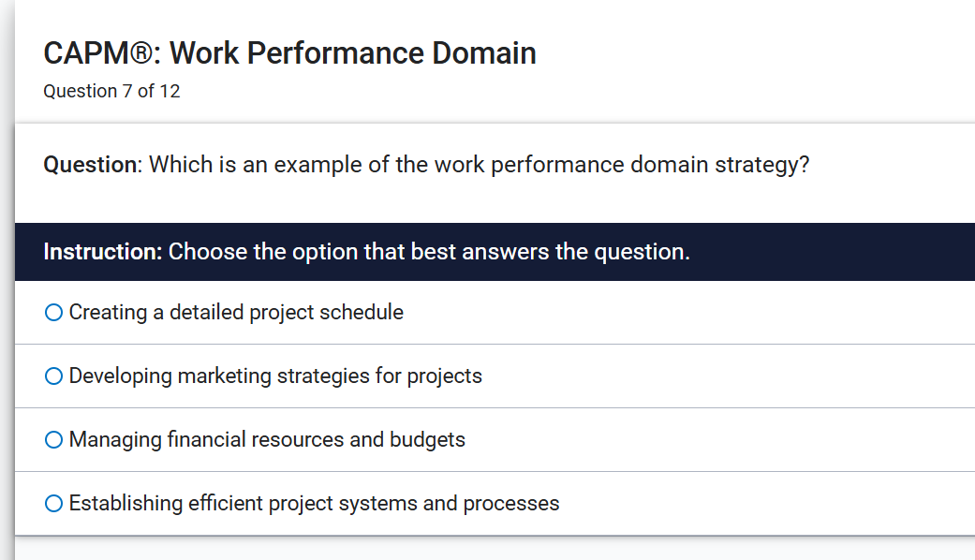Viewport: 975px width, 560px height.
Task: Choose the second answer option text
Action: pyautogui.click(x=274, y=376)
